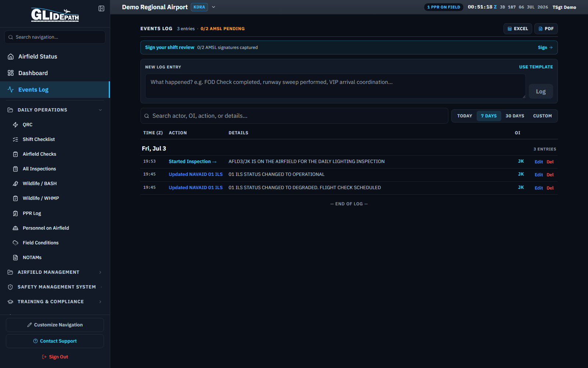Click the Events Log pulse icon

(11, 90)
